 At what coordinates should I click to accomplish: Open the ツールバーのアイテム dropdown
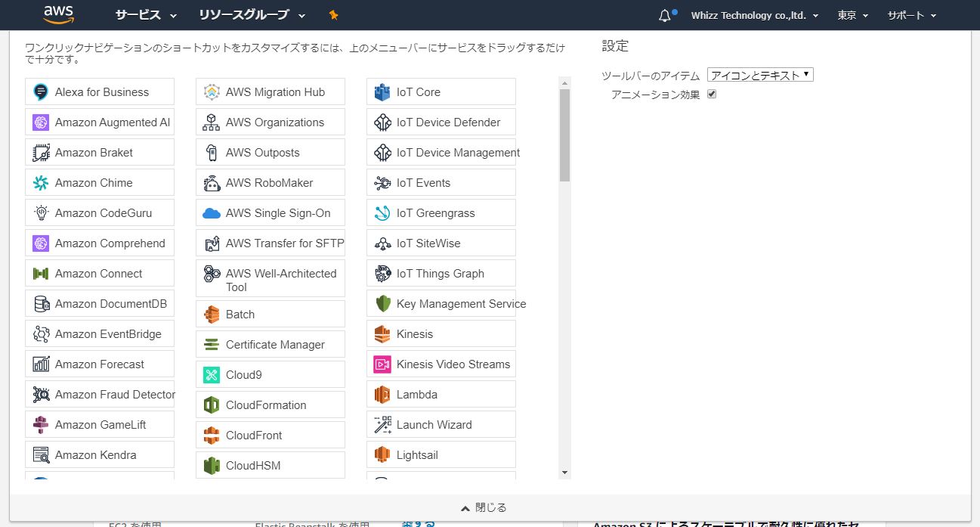coord(759,74)
